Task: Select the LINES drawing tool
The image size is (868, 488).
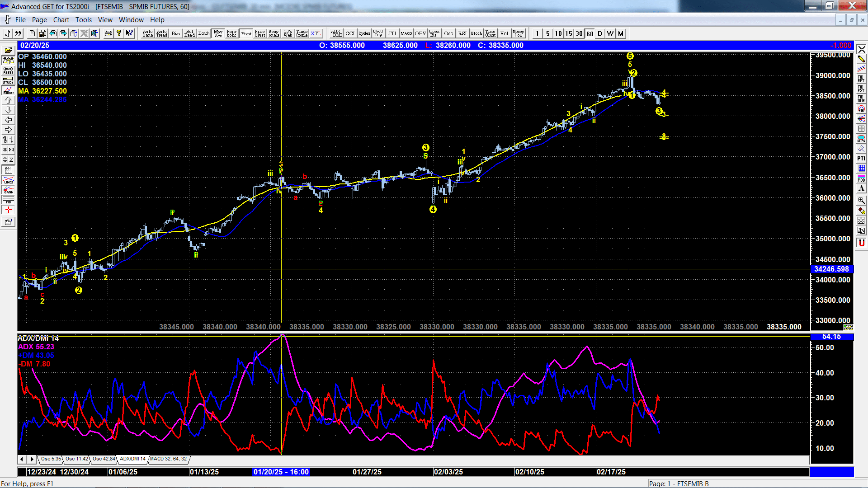Action: tap(8, 180)
